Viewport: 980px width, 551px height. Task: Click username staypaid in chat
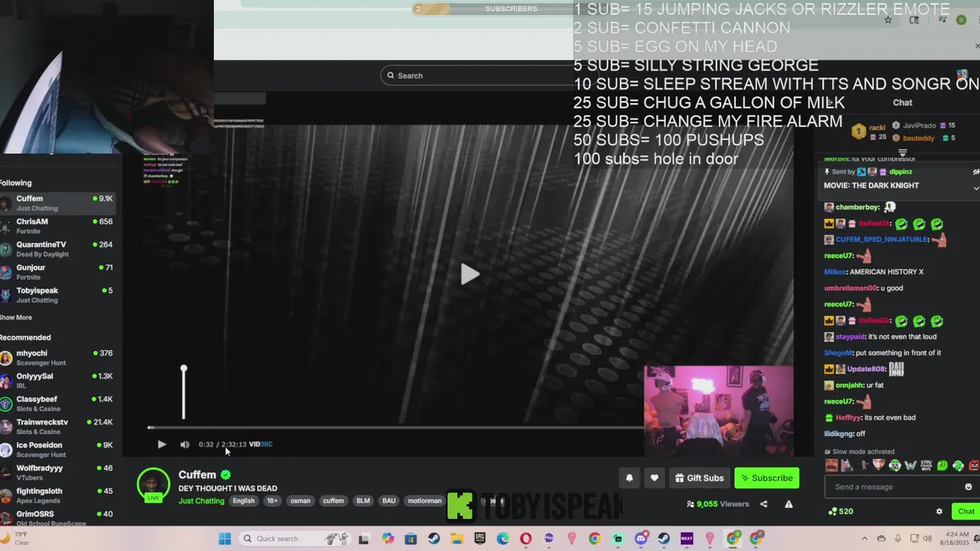coord(850,336)
